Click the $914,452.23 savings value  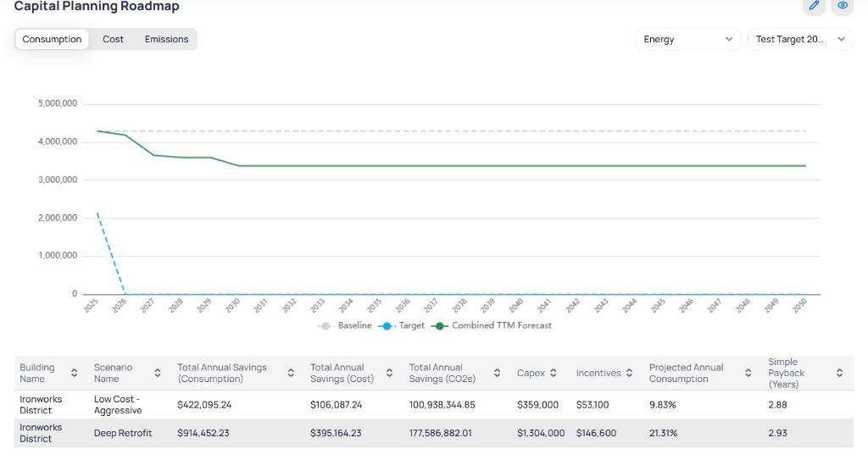[203, 433]
